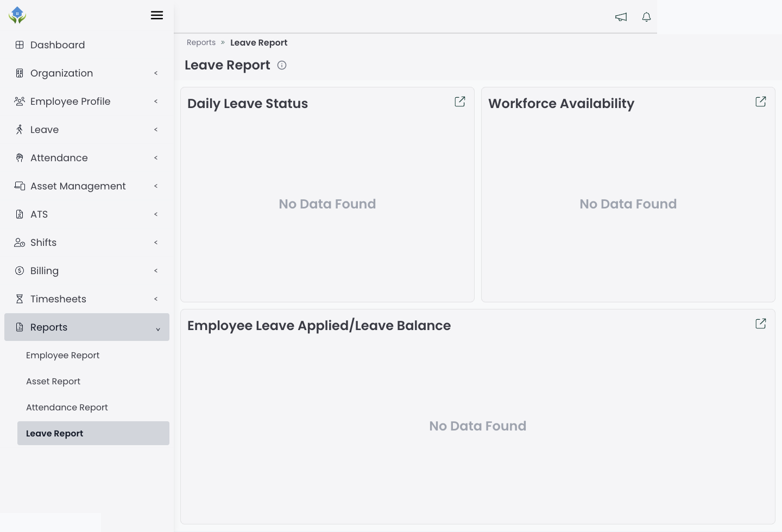Expand the Organization menu chevron
782x532 pixels.
[x=156, y=73]
